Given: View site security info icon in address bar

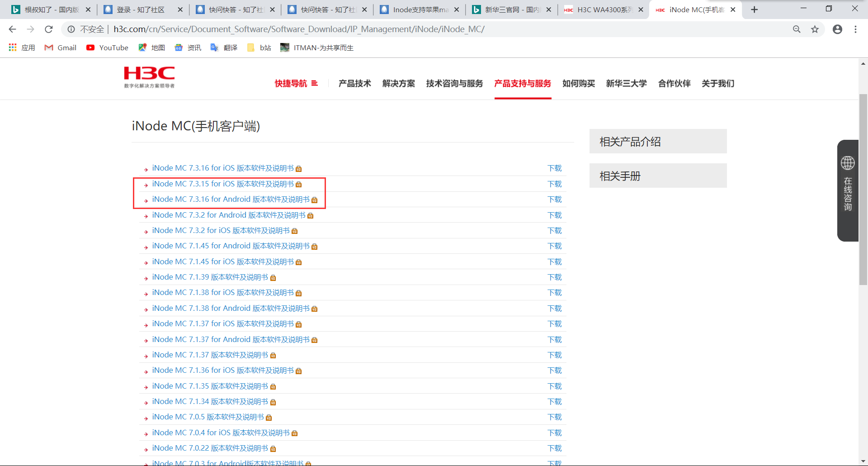Looking at the screenshot, I should [x=71, y=29].
